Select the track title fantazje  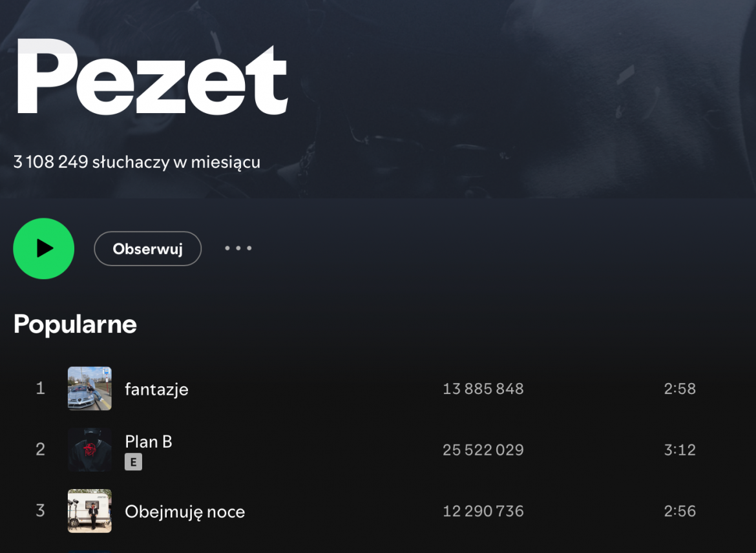click(x=156, y=389)
